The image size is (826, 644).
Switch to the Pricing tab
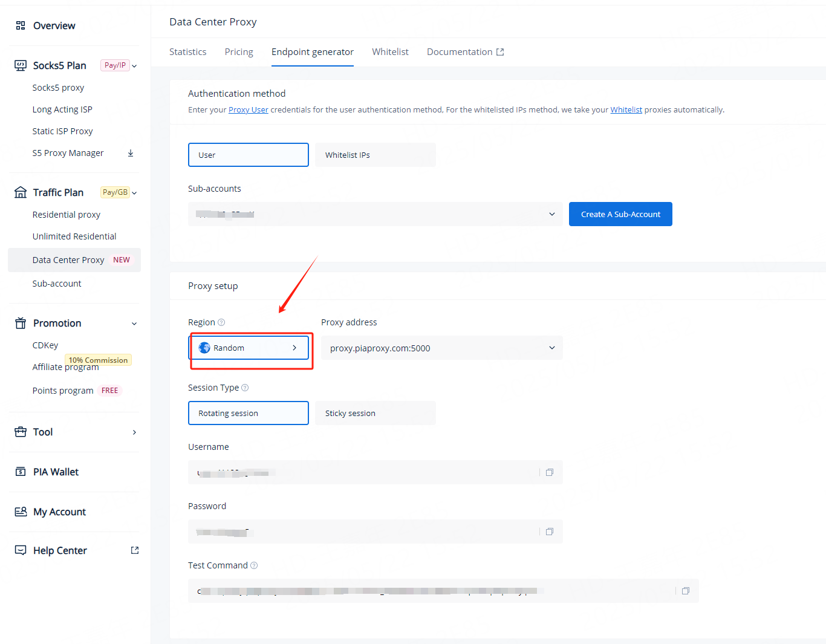(239, 52)
